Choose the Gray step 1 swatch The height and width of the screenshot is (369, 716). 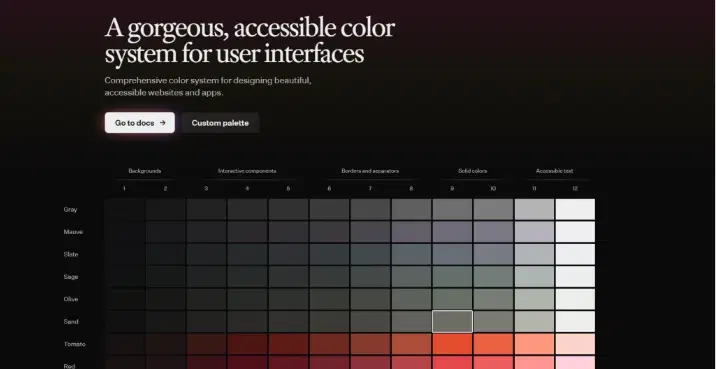point(124,209)
